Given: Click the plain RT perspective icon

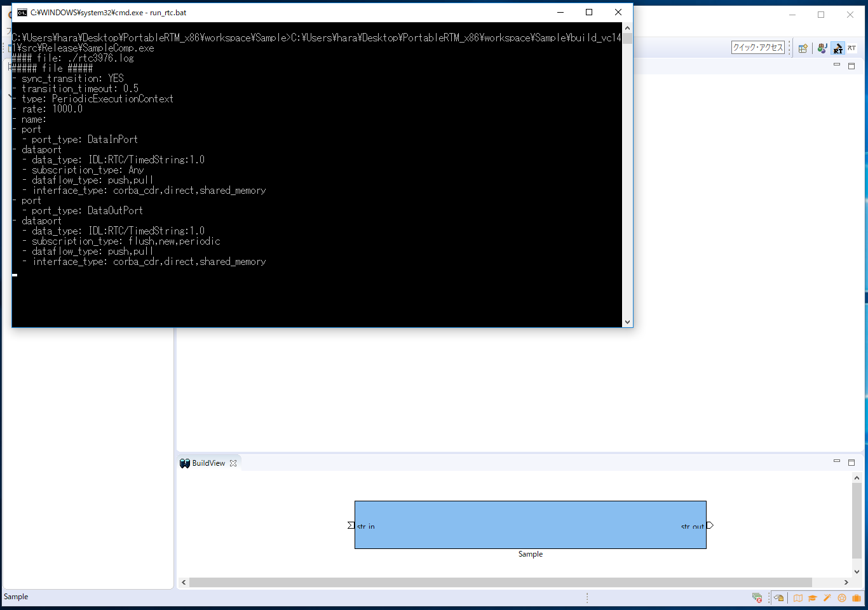Looking at the screenshot, I should tap(851, 48).
